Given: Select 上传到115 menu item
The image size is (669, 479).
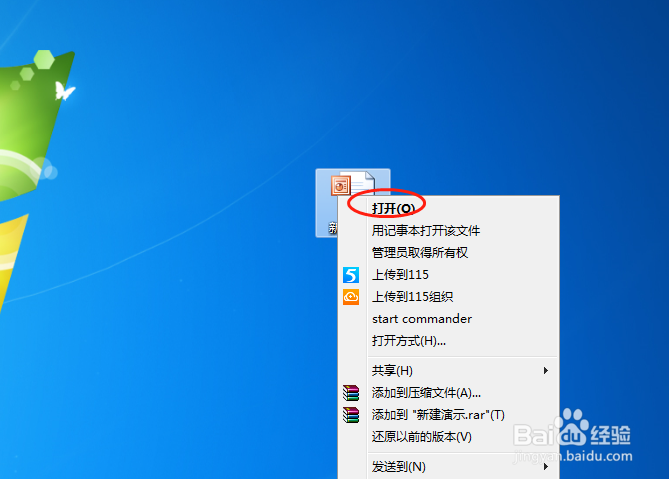Looking at the screenshot, I should (448, 275).
